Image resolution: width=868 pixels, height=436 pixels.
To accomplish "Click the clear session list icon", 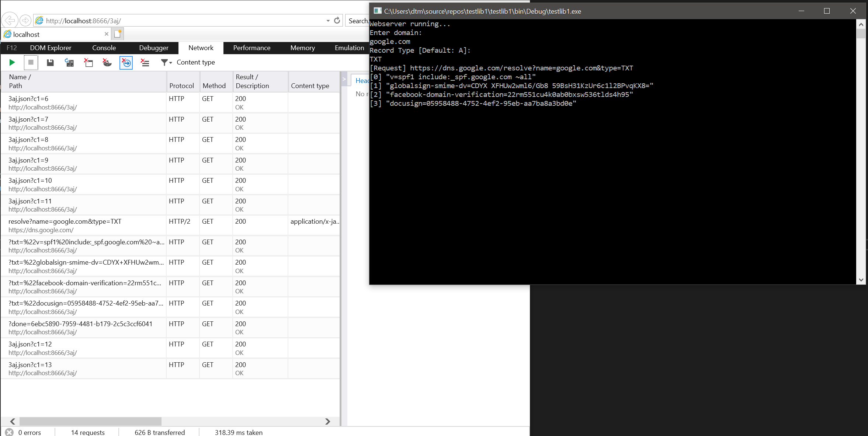I will 145,63.
